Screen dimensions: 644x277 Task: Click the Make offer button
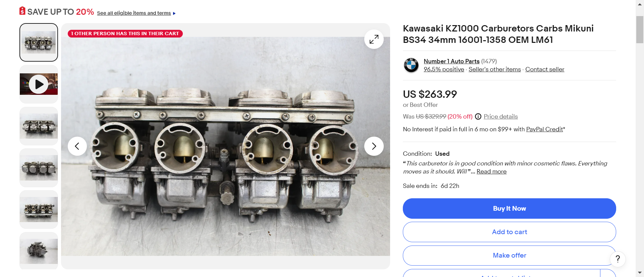pyautogui.click(x=509, y=255)
